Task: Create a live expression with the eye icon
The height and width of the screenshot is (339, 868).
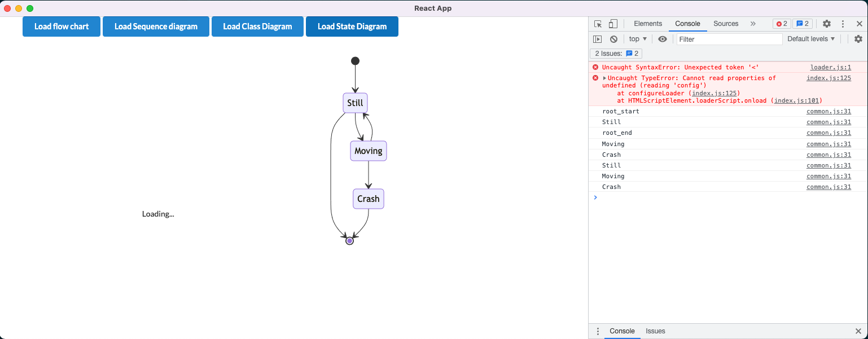Action: tap(662, 39)
